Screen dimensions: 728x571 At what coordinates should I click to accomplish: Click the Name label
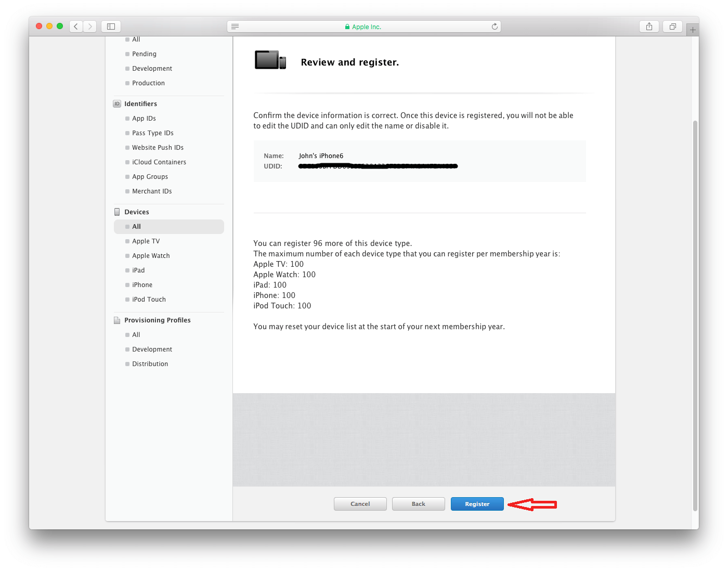point(274,156)
